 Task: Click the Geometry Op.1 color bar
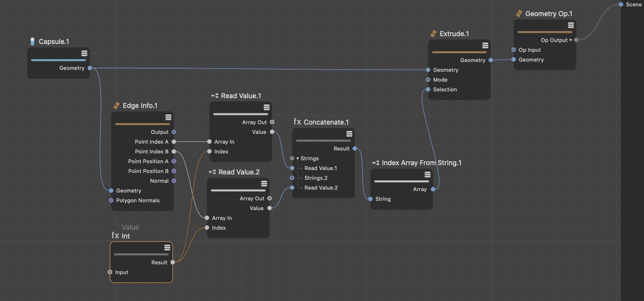coord(545,32)
